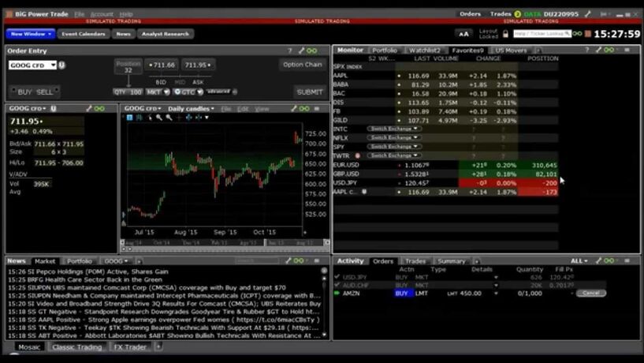644x363 pixels.
Task: Click Help / Ticker Lookup search field
Action: pos(542,34)
